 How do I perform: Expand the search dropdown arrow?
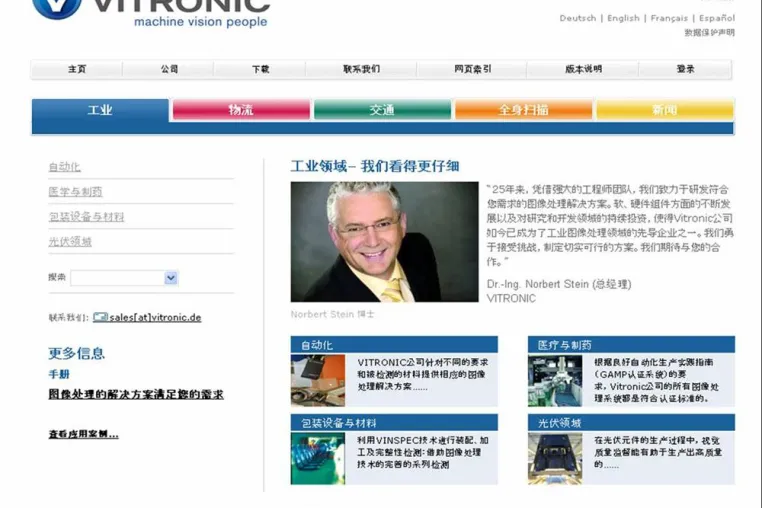(171, 278)
